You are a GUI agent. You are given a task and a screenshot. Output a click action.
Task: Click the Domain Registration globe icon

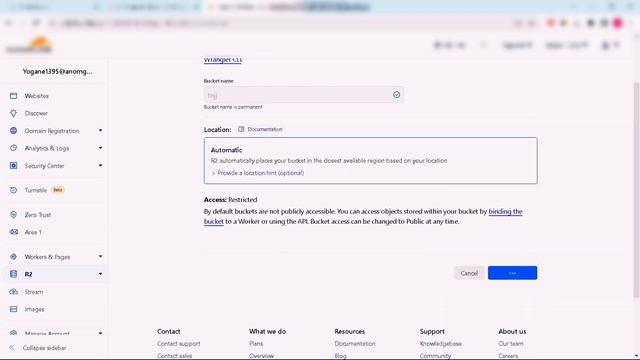(13, 131)
